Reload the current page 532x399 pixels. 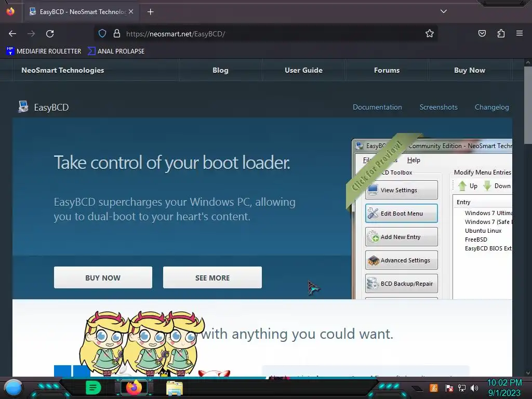coord(50,34)
